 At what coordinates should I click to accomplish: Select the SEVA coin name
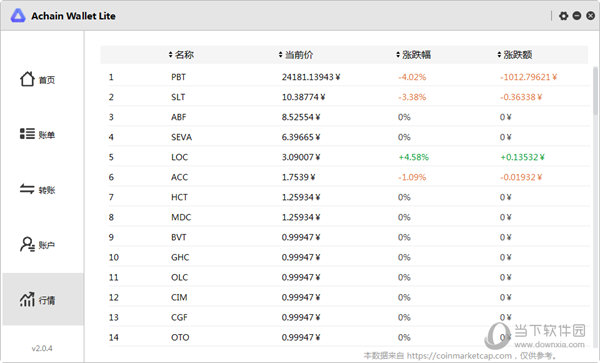pos(181,137)
